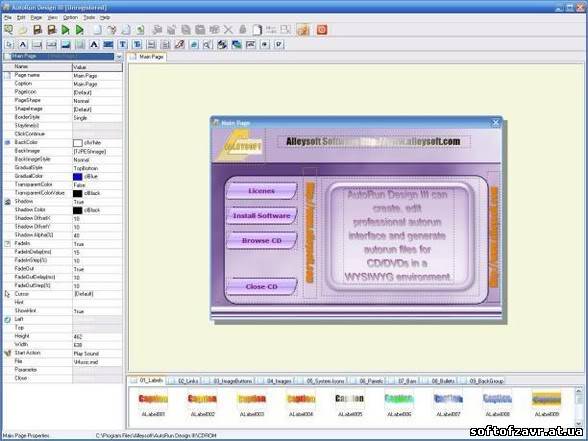
Task: Open the Option menu
Action: pos(70,18)
